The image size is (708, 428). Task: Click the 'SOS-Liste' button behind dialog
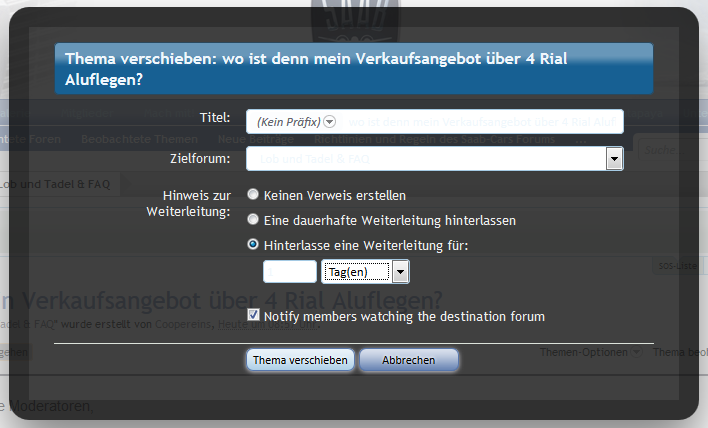pyautogui.click(x=677, y=266)
